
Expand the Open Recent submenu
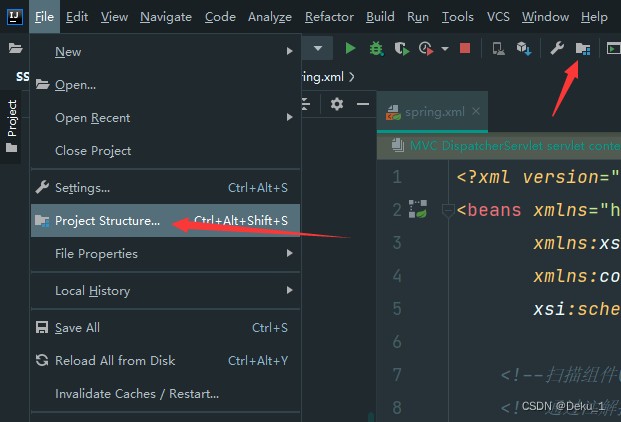[x=166, y=118]
